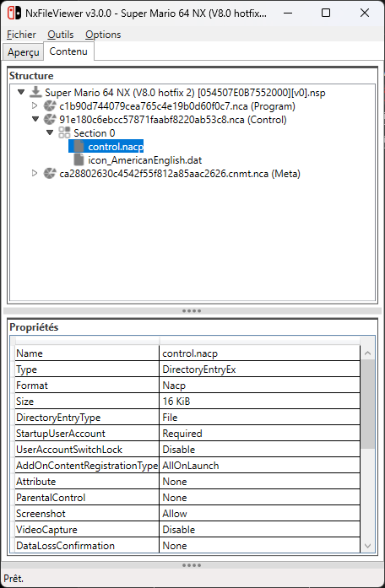Click the NSP package download icon
385x588 pixels.
click(x=35, y=92)
